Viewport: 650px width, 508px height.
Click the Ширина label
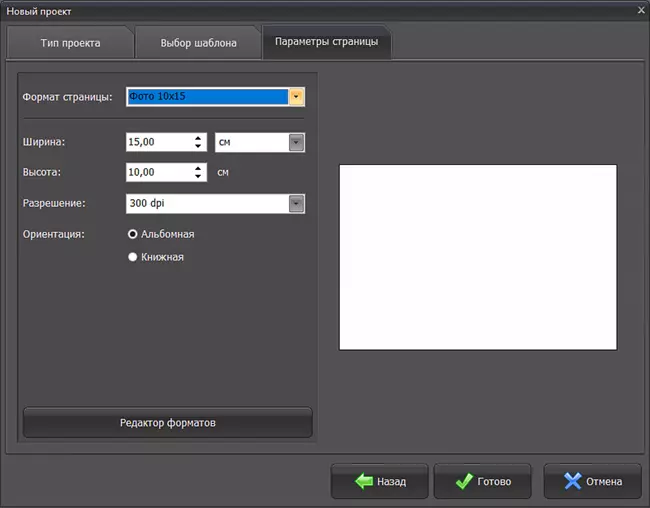pos(44,142)
